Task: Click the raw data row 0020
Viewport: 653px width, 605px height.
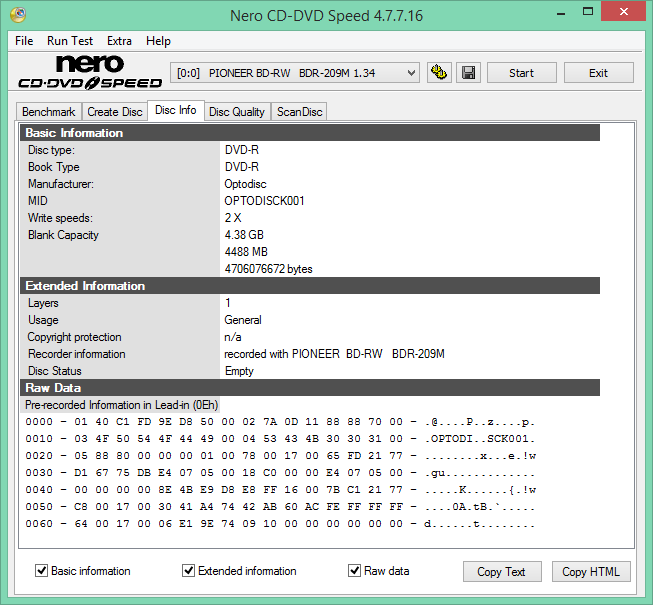Action: 280,456
